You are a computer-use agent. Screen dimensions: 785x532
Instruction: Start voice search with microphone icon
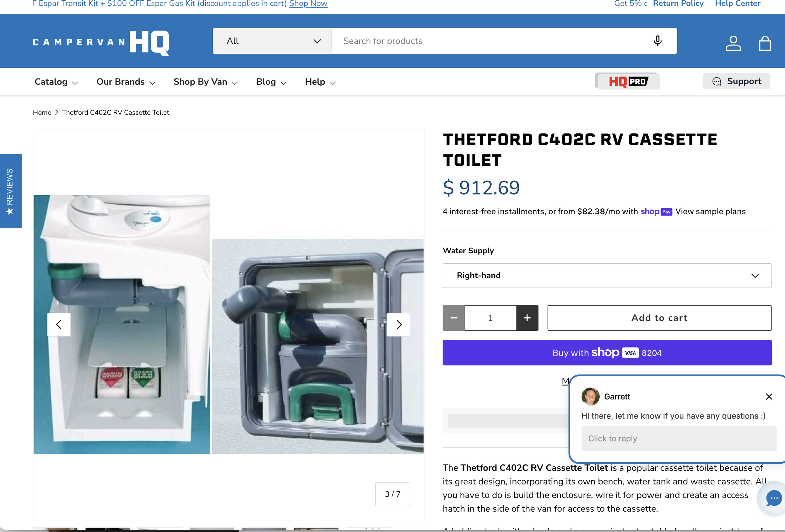[657, 41]
